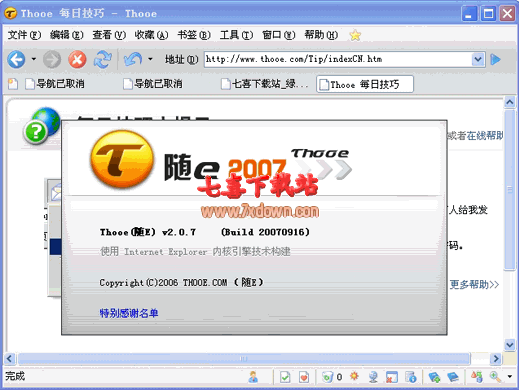The image size is (519, 390).
Task: Click the yellow favorites star icon
Action: [355, 35]
